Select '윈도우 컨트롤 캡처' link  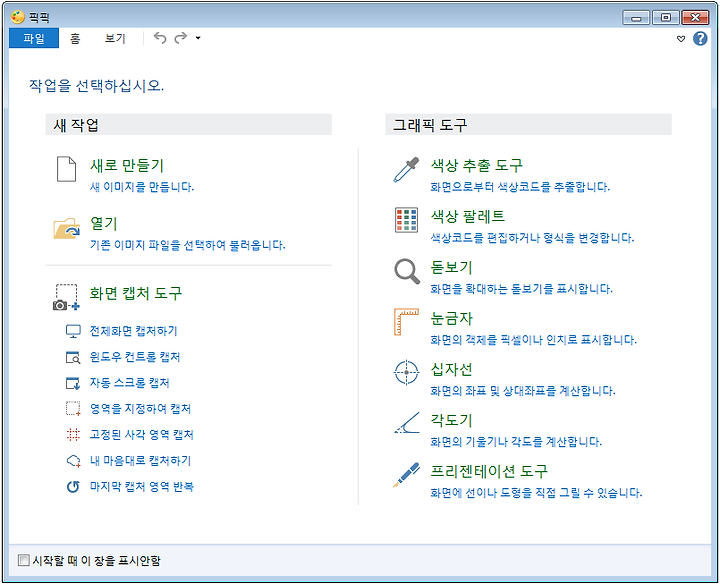pos(135,357)
